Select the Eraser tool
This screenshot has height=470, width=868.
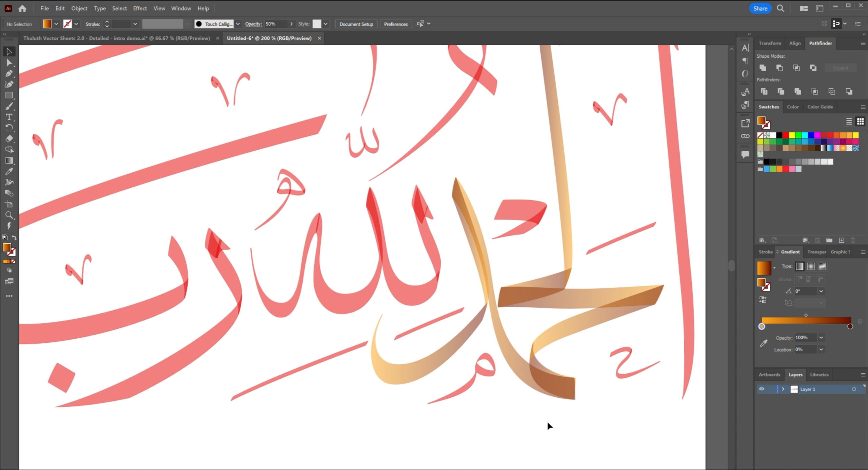coord(9,138)
